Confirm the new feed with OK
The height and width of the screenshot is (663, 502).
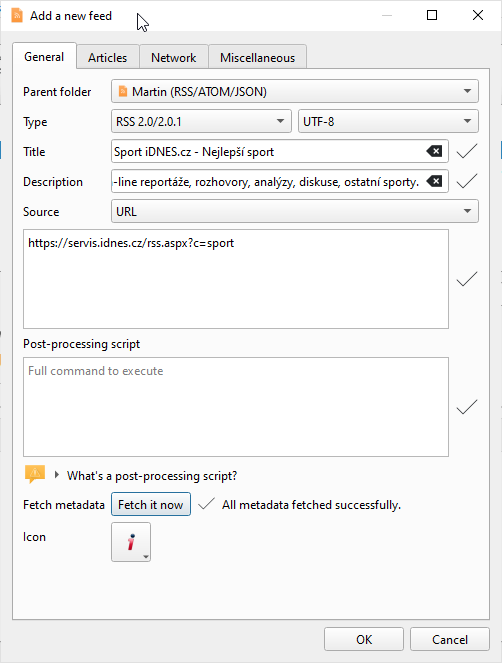pyautogui.click(x=364, y=639)
